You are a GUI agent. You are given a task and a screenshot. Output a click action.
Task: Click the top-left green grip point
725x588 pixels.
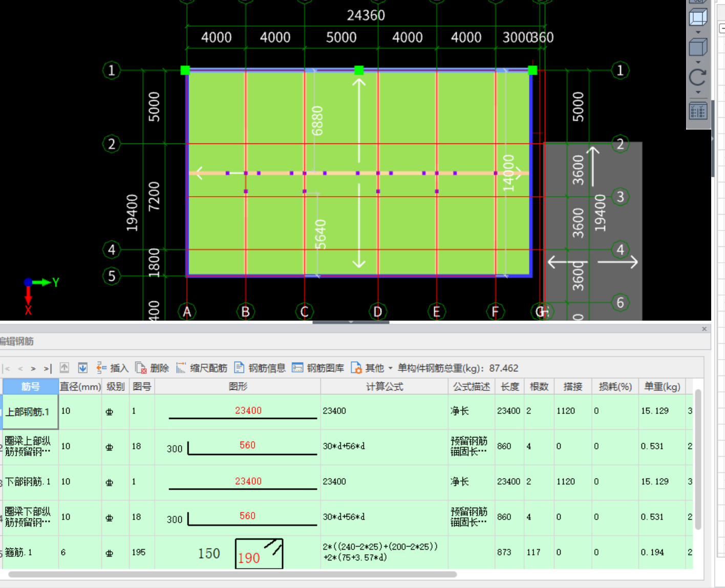tap(185, 70)
